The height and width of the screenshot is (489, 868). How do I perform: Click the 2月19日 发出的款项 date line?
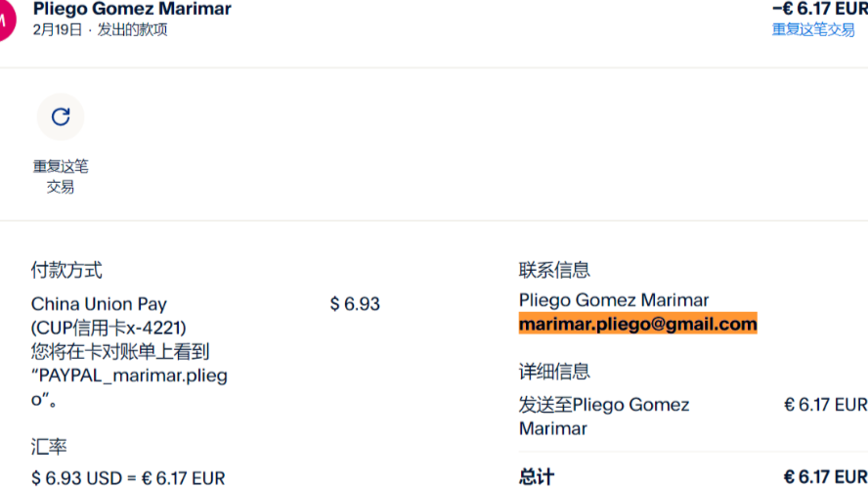tap(100, 29)
